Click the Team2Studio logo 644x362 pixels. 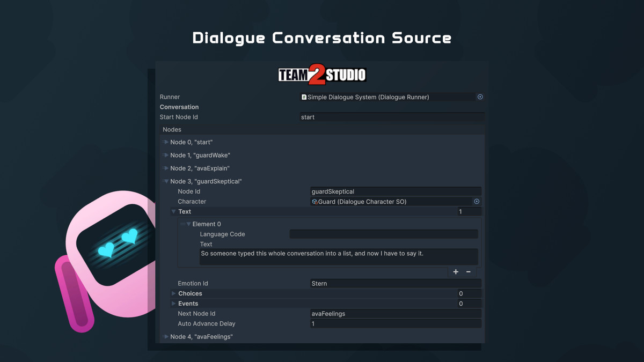322,75
